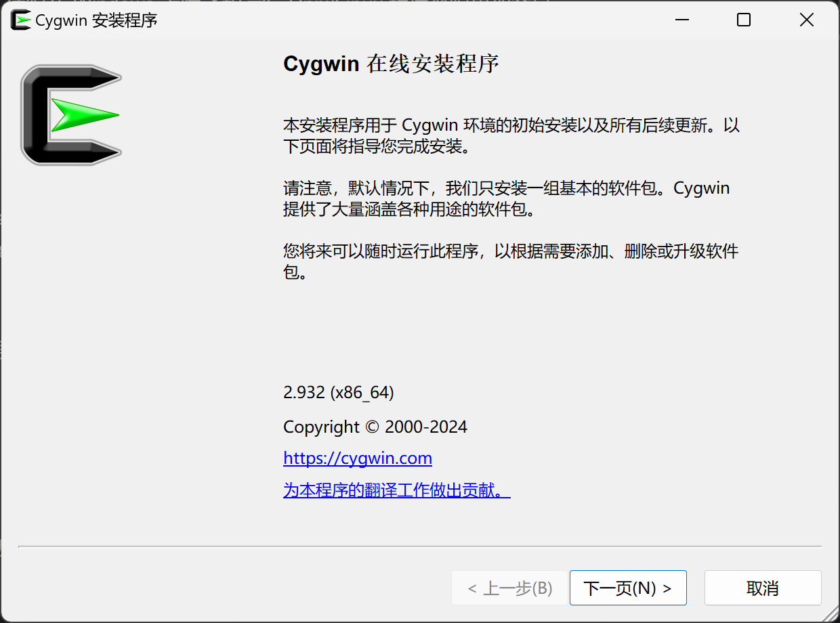Click the 取消 button

[x=763, y=588]
